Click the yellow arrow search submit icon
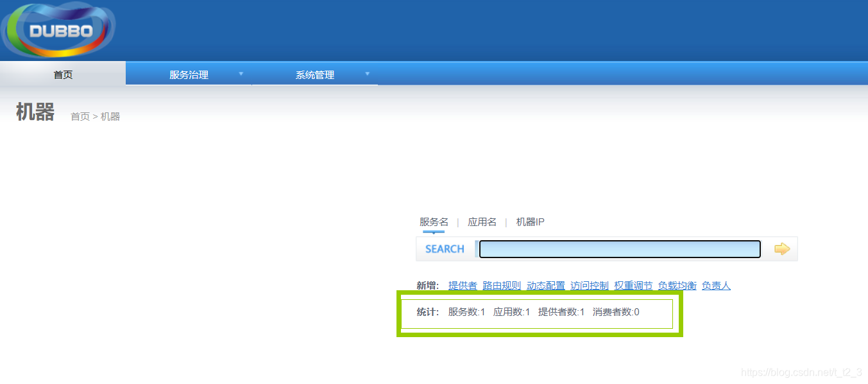868x384 pixels. coord(782,249)
